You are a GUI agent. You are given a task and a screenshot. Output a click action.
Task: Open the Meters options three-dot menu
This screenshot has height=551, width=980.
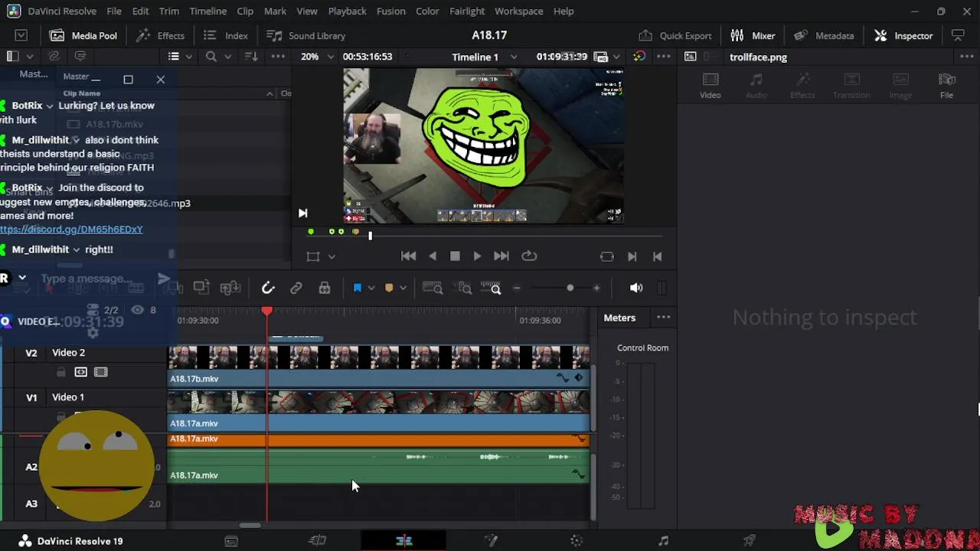tap(664, 318)
